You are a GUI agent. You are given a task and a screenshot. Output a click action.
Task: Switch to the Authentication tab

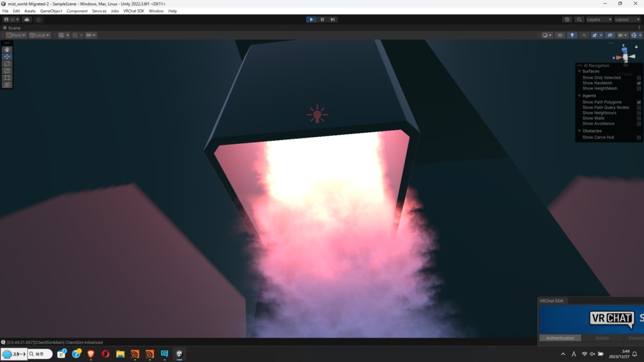pos(560,338)
